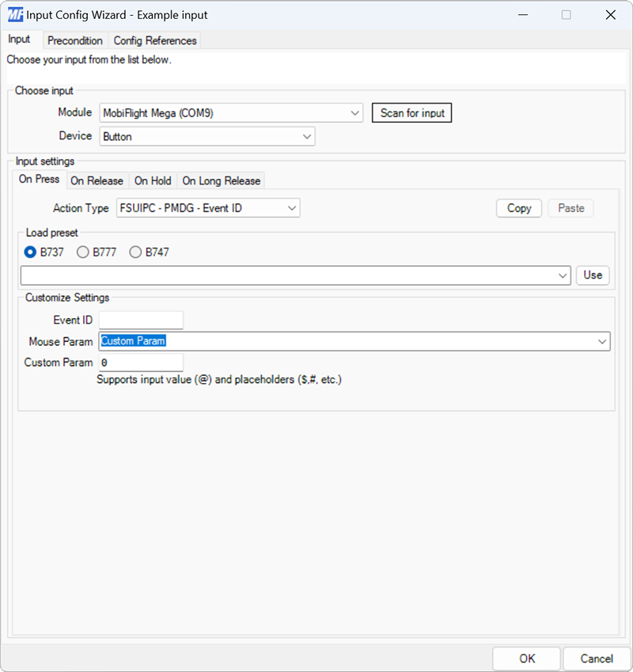Image resolution: width=633 pixels, height=672 pixels.
Task: Select the B747 preset radio button
Action: [135, 252]
